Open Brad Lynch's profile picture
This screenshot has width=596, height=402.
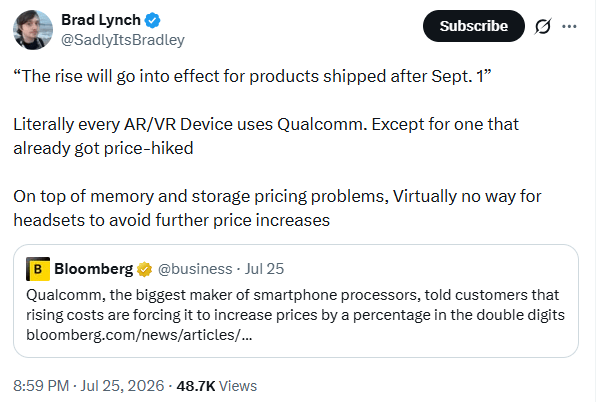pyautogui.click(x=33, y=30)
